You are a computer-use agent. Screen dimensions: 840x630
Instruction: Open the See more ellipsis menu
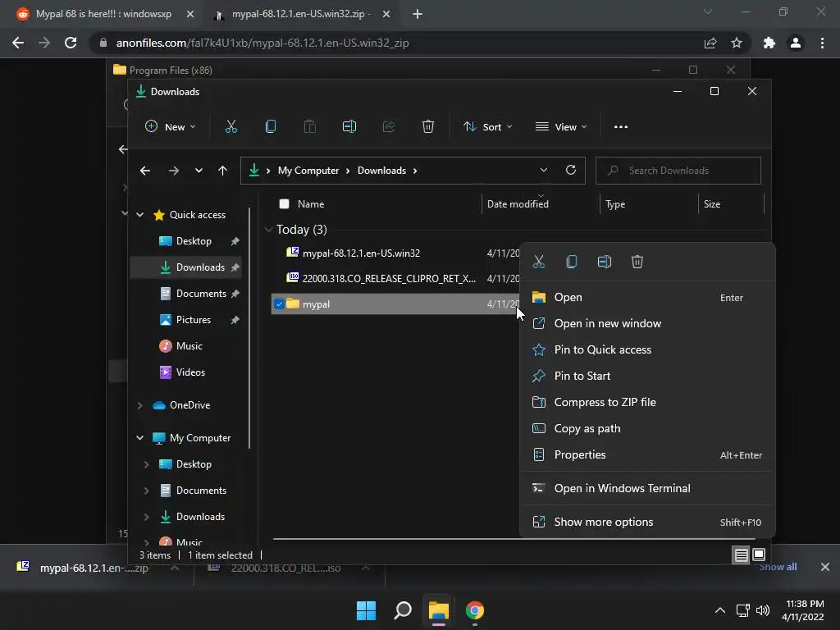click(x=621, y=127)
